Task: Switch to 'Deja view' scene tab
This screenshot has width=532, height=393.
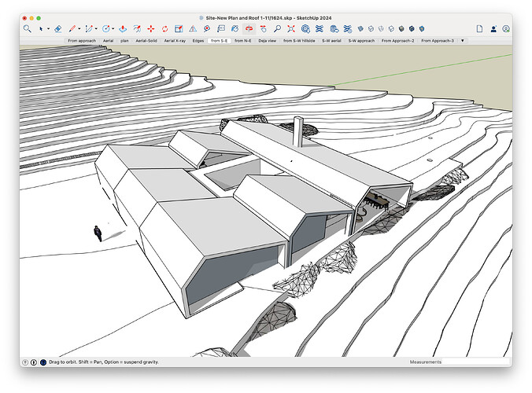Action: 268,41
